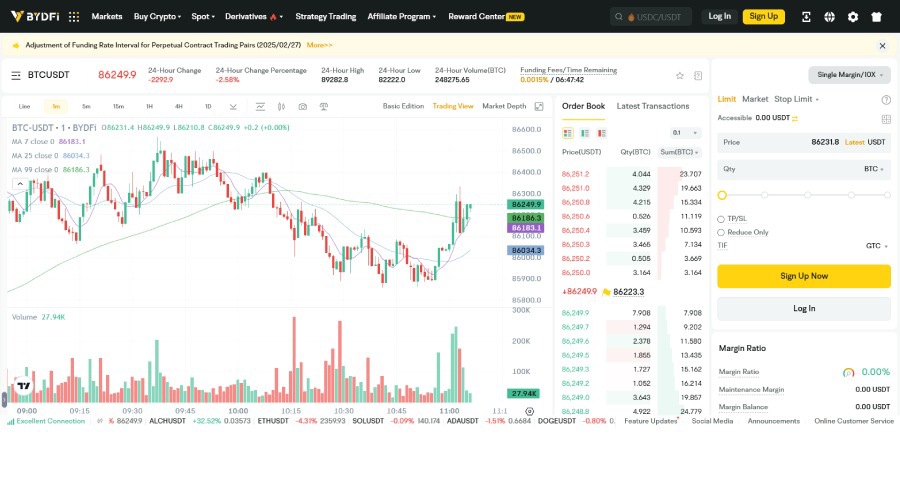Open the order type help question mark
Image resolution: width=900 pixels, height=500 pixels.
[x=886, y=100]
